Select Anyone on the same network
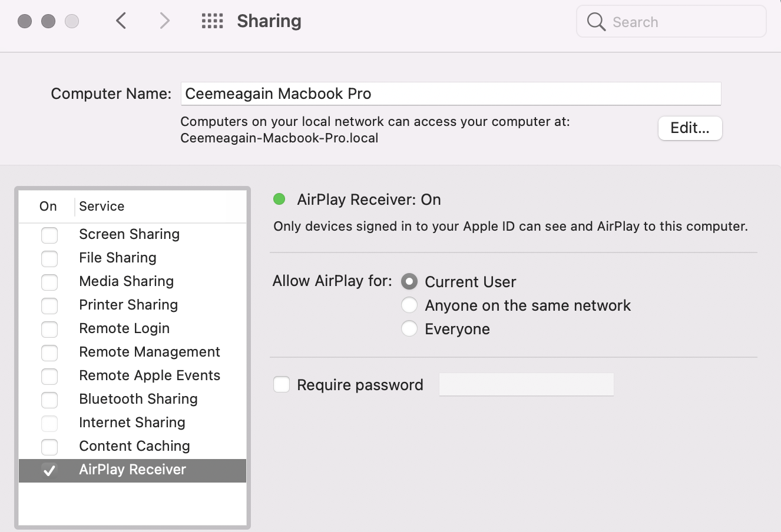This screenshot has height=532, width=781. pos(409,305)
